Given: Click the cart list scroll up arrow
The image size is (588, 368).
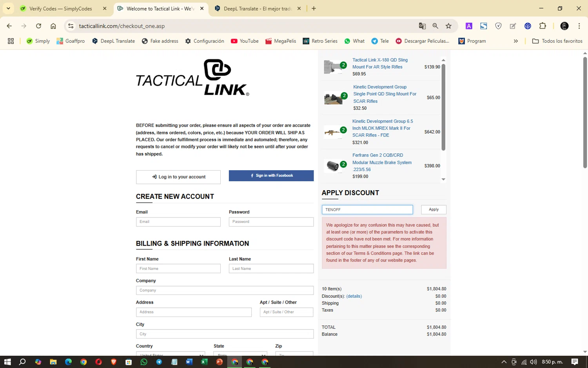Looking at the screenshot, I should click(443, 60).
